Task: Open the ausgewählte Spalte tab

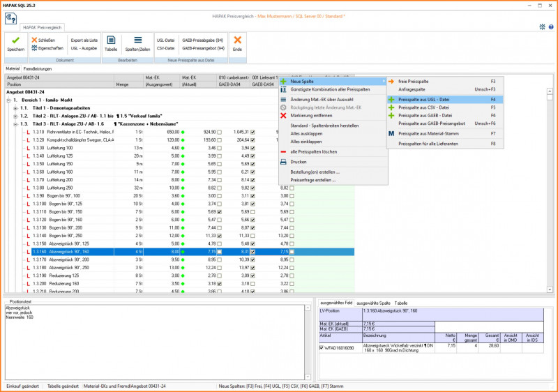Action: coord(375,303)
